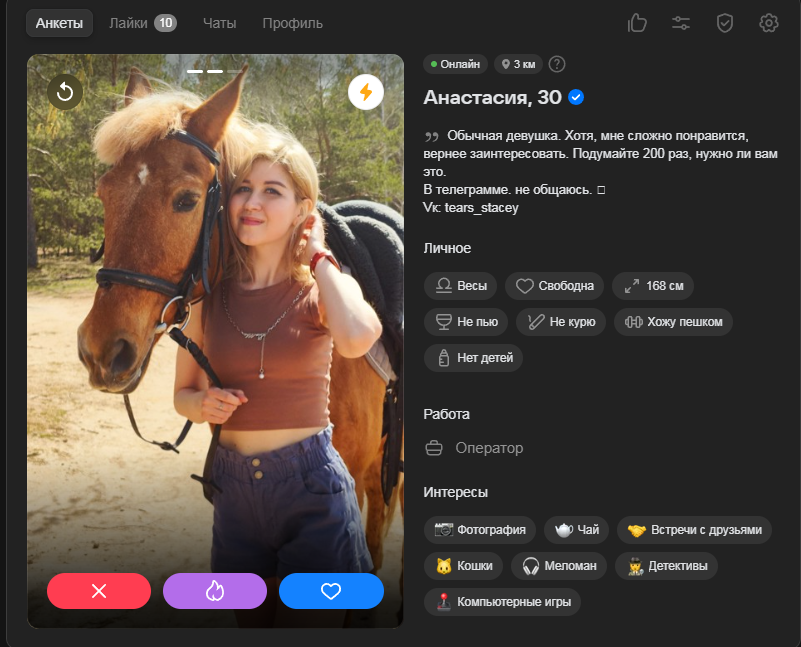Click the Не пью chip

point(466,322)
